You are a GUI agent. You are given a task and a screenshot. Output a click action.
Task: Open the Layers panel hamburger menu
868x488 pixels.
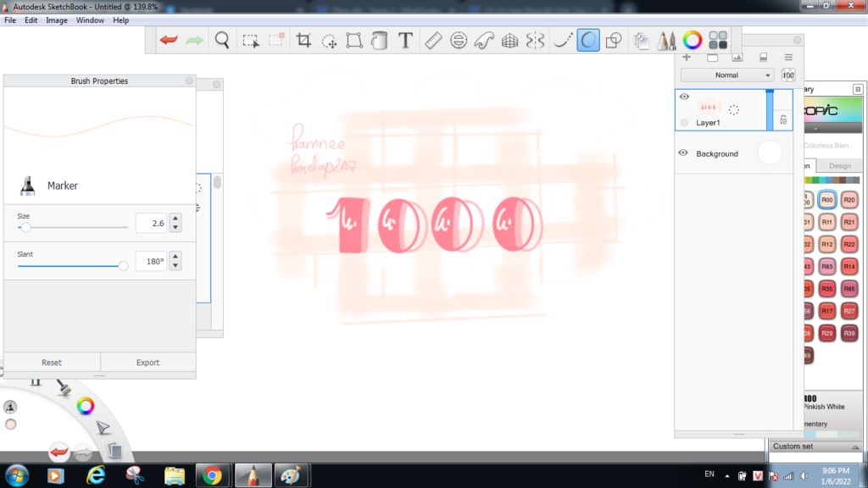click(x=788, y=57)
